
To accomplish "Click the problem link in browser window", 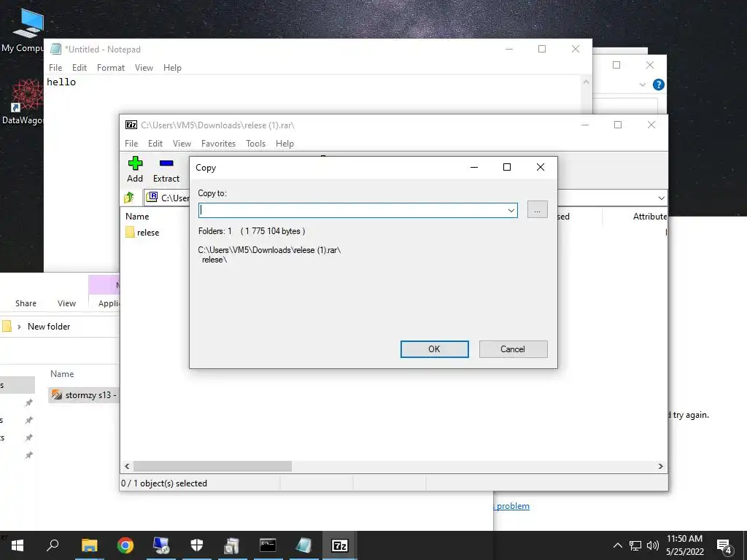I will point(512,506).
